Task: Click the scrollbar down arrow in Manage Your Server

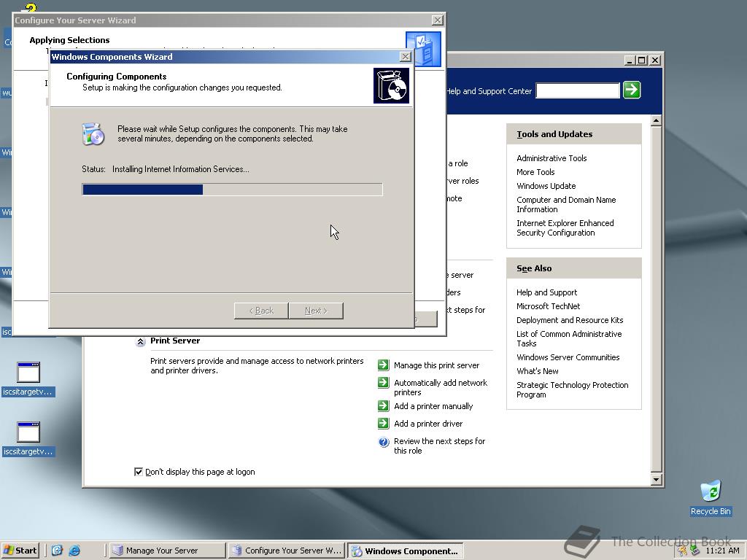Action: click(656, 480)
